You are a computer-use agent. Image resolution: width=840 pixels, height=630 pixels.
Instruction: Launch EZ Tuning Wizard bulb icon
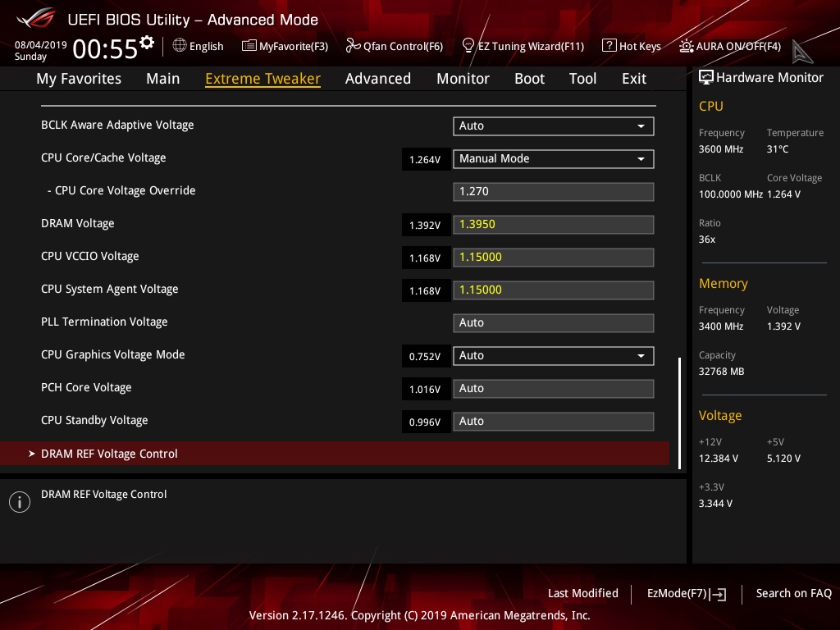(x=468, y=46)
